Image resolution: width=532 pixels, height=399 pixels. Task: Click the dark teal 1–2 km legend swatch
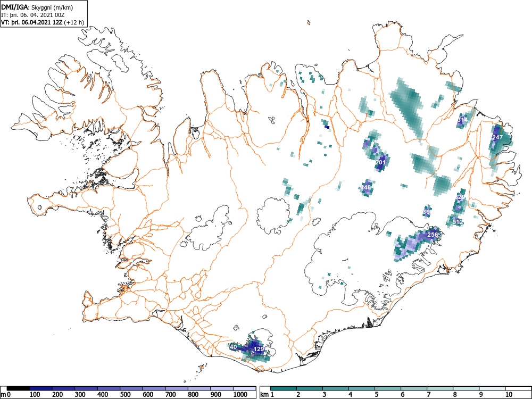click(x=284, y=388)
